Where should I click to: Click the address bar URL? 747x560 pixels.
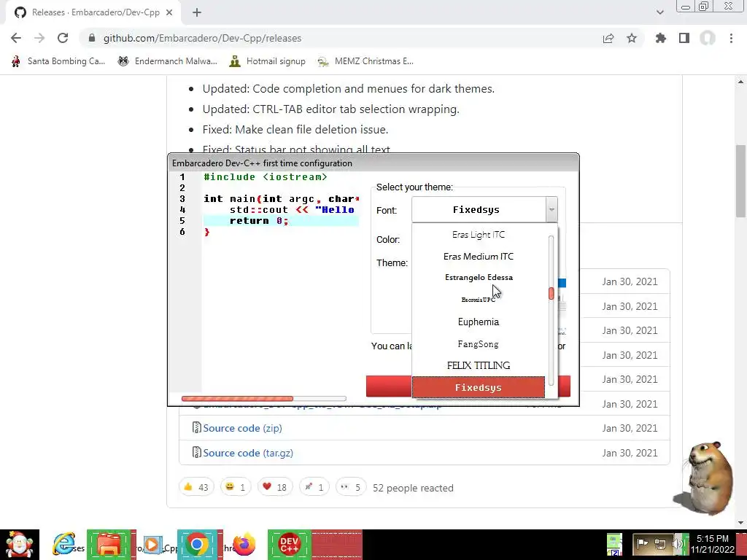[x=203, y=38]
